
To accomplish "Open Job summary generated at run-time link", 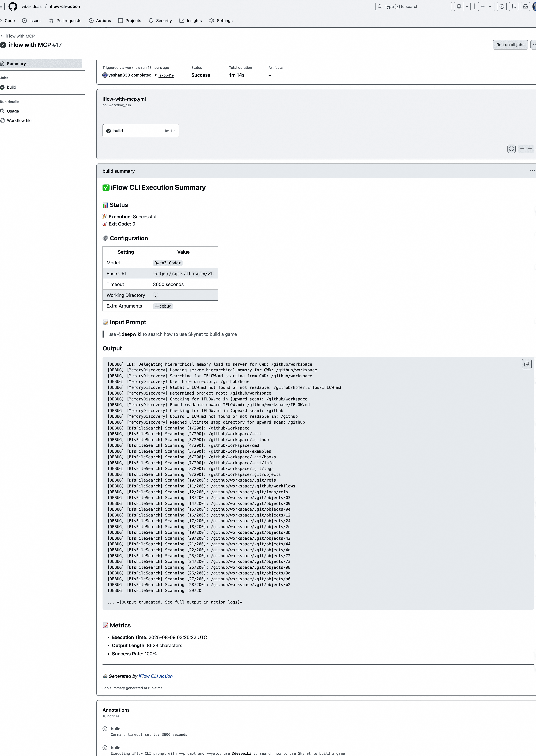I will coord(132,688).
